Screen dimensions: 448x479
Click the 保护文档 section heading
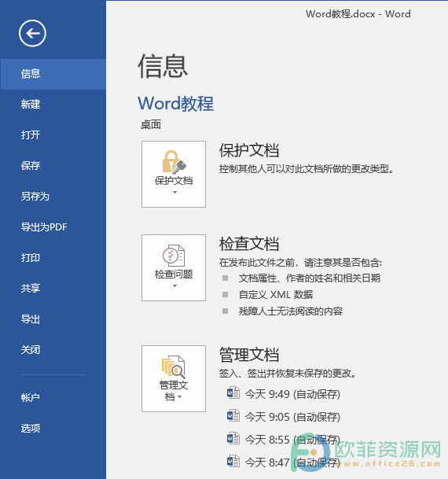coord(249,150)
